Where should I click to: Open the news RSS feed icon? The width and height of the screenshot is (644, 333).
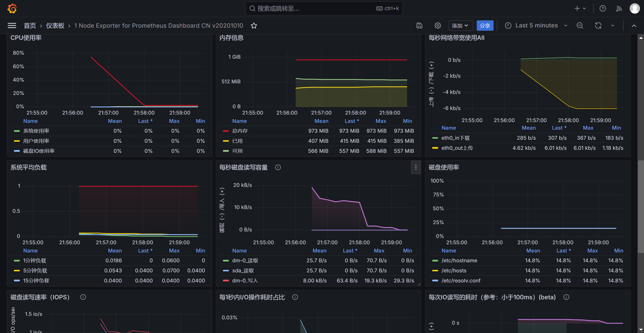[x=619, y=9]
